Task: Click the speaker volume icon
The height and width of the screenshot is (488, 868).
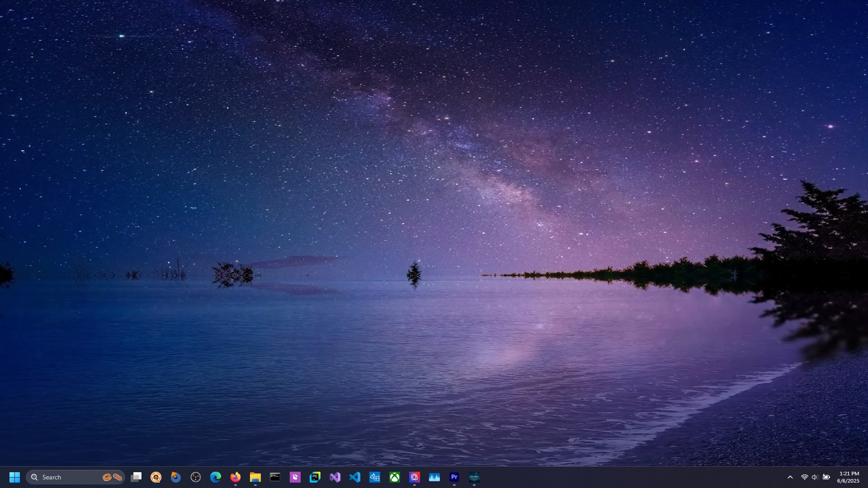Action: [x=815, y=477]
